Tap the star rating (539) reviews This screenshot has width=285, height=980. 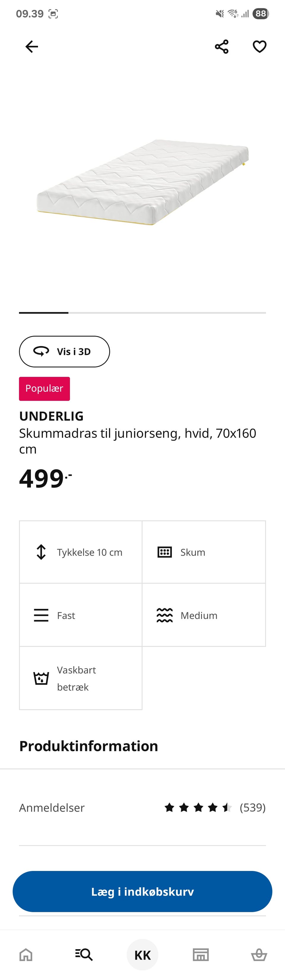coord(215,807)
